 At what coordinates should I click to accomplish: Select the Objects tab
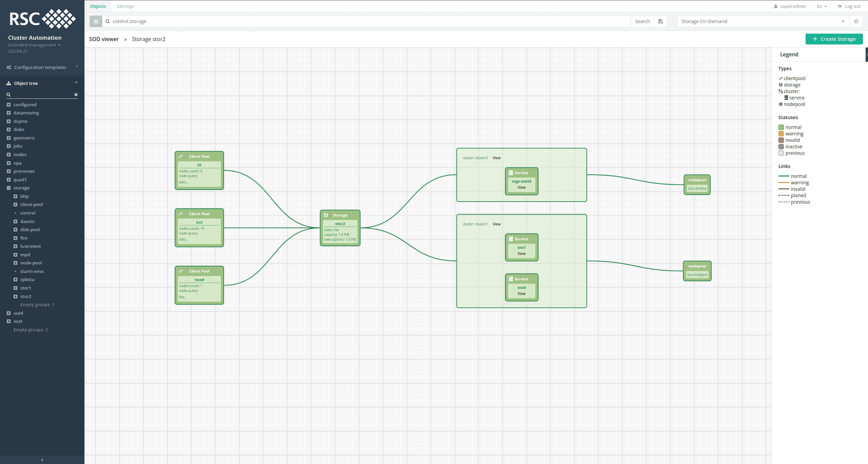click(98, 6)
